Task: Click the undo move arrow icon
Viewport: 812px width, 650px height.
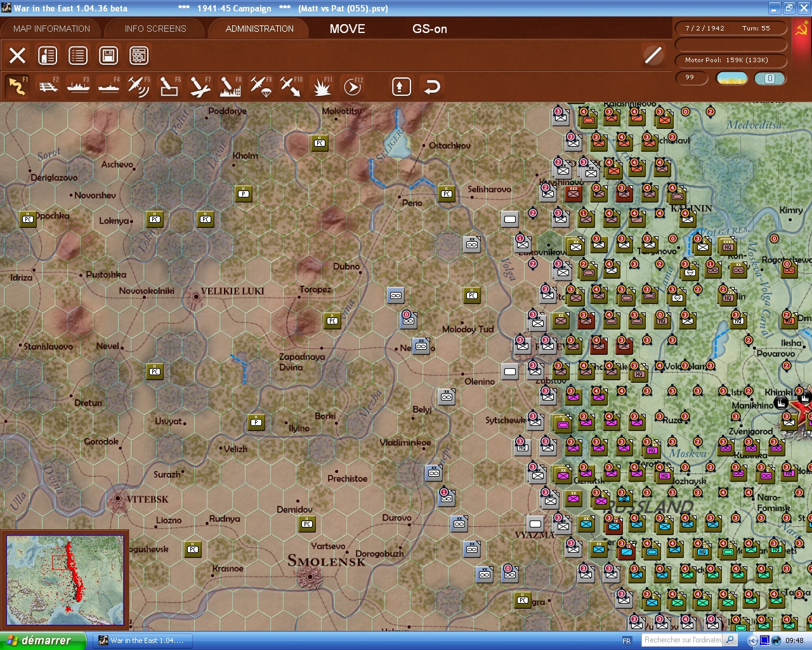Action: coord(432,86)
